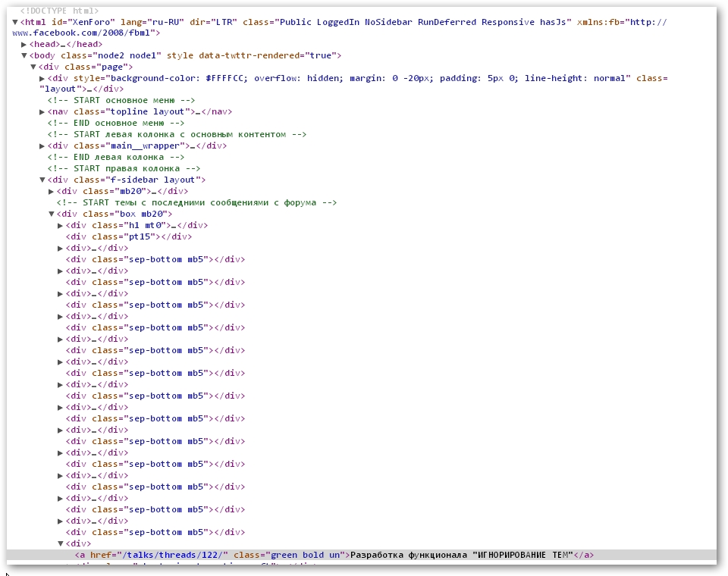This screenshot has height=576, width=728.
Task: Collapse the div "box mb20" node
Action: [52, 214]
